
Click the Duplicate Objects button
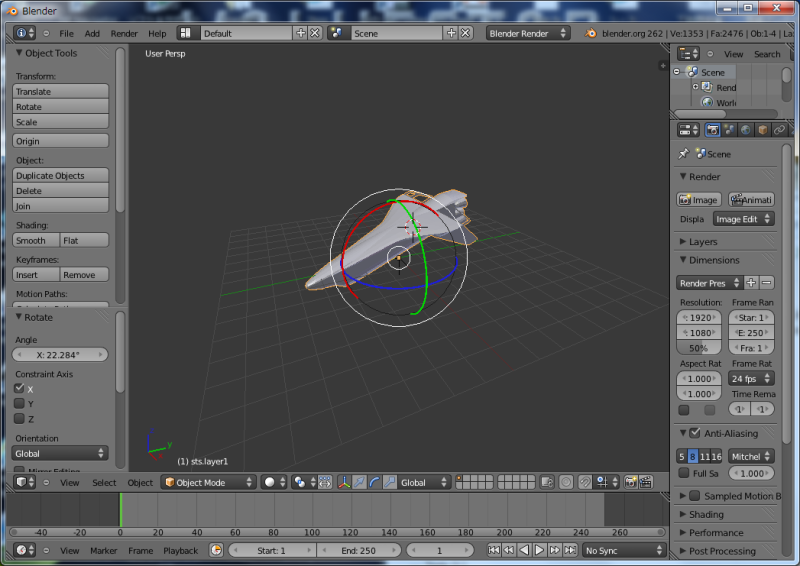tap(60, 175)
